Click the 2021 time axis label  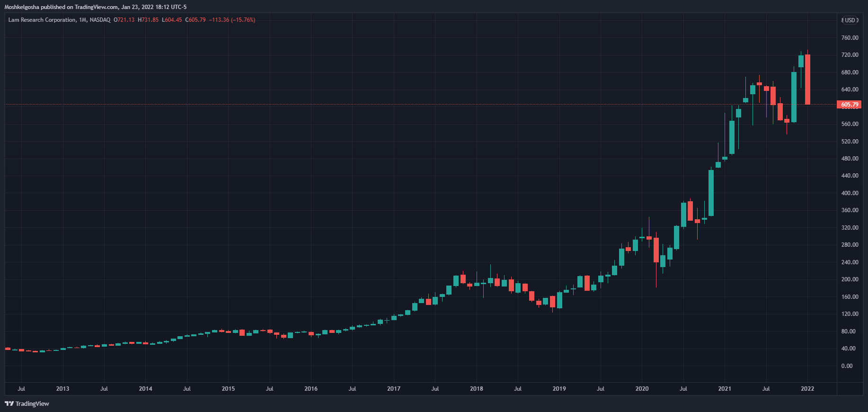[x=725, y=389]
